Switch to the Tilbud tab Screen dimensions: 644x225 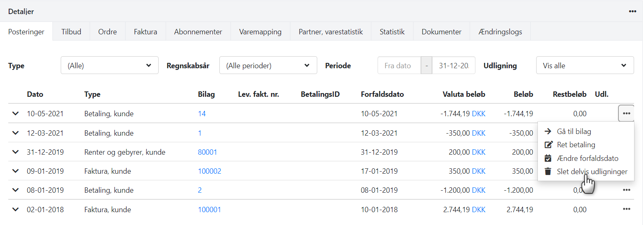[x=71, y=32]
